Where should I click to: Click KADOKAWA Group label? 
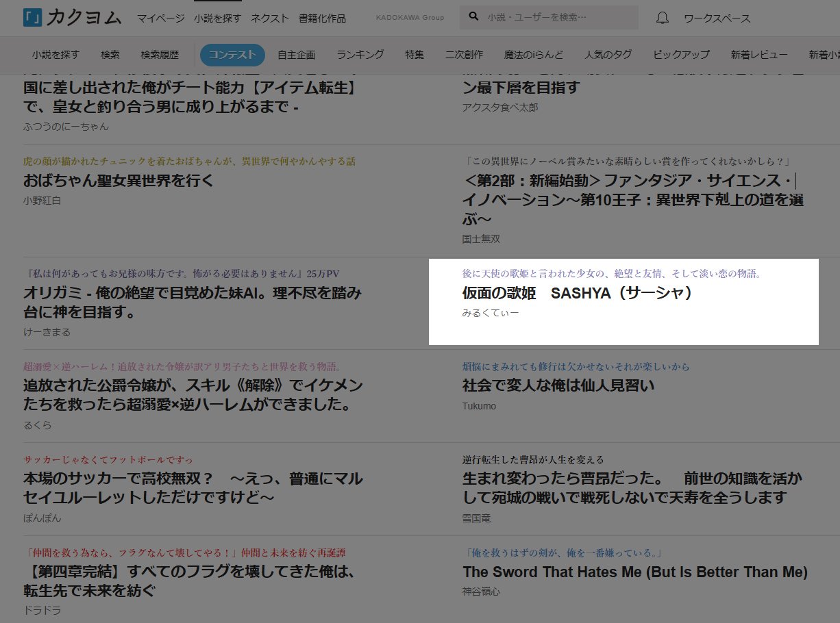click(x=410, y=18)
